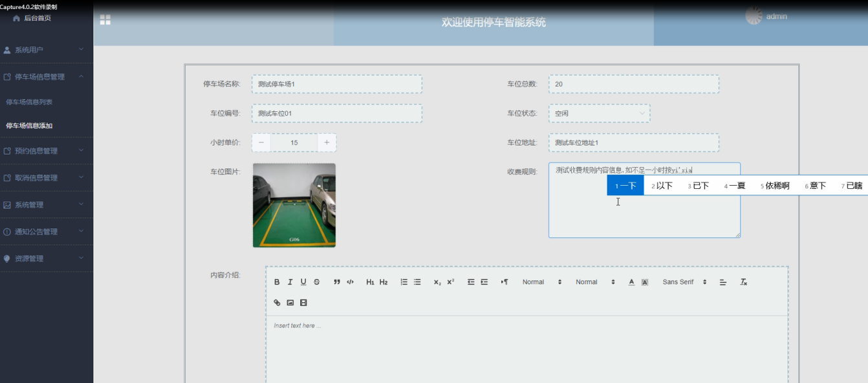Image resolution: width=868 pixels, height=383 pixels.
Task: Open the text background color picker
Action: (645, 282)
